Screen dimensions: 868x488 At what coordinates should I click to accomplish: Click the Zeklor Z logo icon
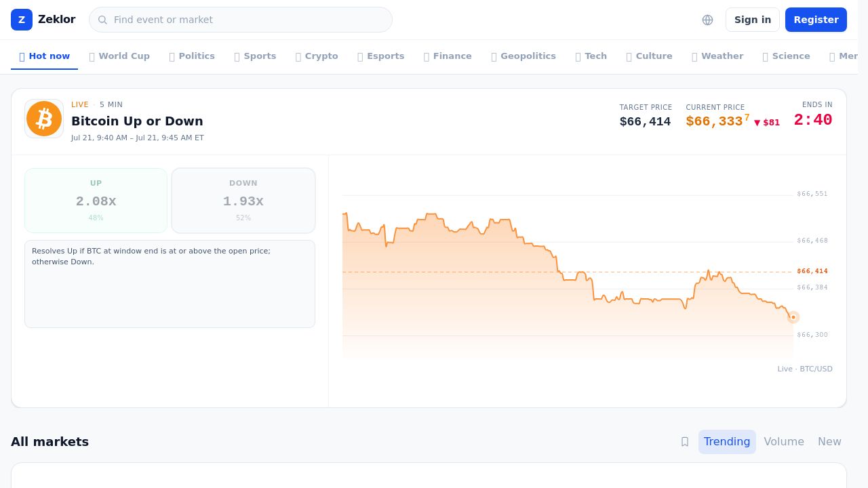(x=22, y=20)
